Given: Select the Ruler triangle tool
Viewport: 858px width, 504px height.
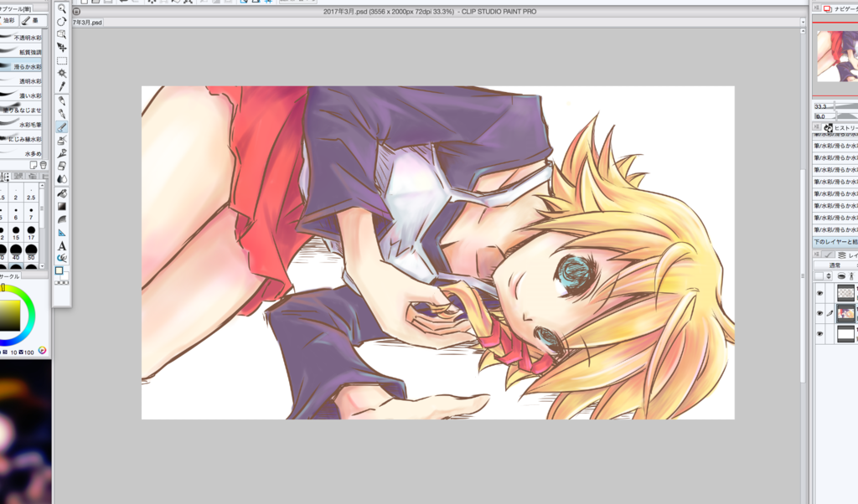Looking at the screenshot, I should pos(62,233).
